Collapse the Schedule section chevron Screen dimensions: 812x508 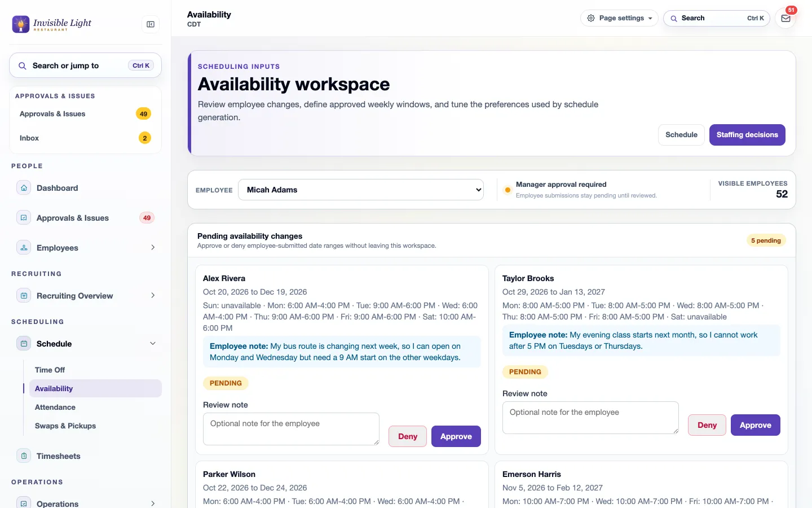click(153, 344)
